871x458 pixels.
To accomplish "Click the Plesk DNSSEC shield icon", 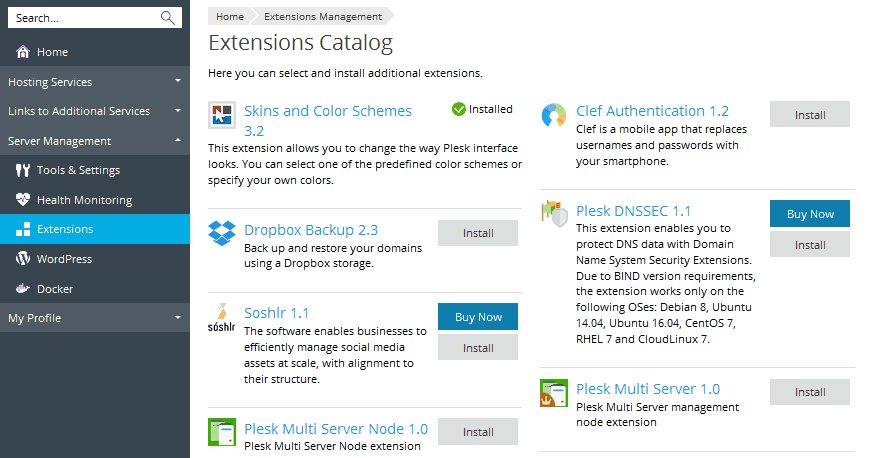I will click(x=553, y=213).
